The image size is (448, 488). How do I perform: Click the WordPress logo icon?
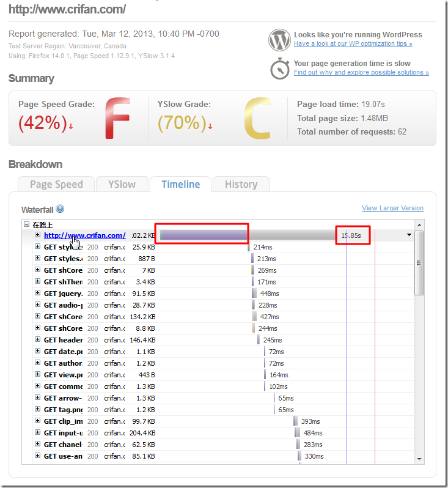[280, 40]
